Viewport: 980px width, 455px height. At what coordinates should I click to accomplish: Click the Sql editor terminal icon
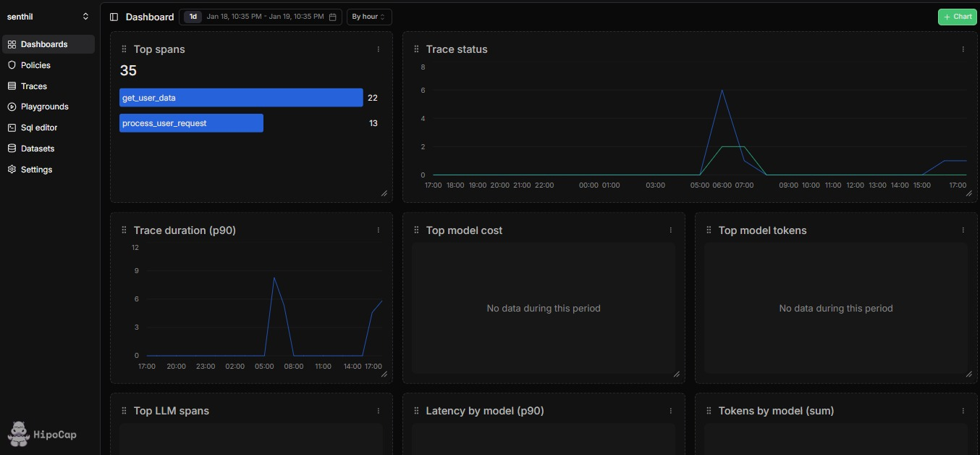12,128
